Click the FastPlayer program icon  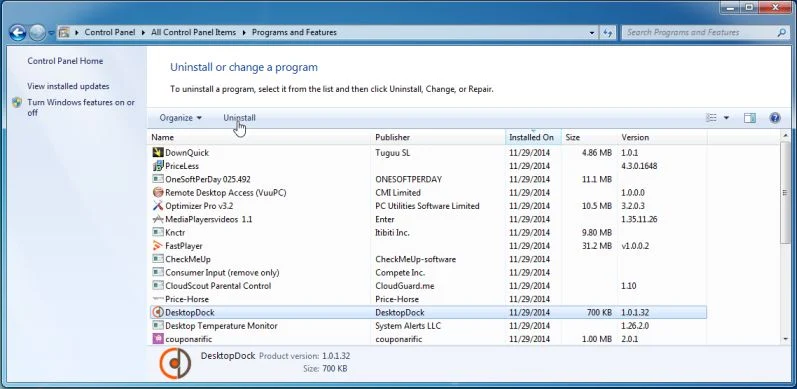pos(158,246)
